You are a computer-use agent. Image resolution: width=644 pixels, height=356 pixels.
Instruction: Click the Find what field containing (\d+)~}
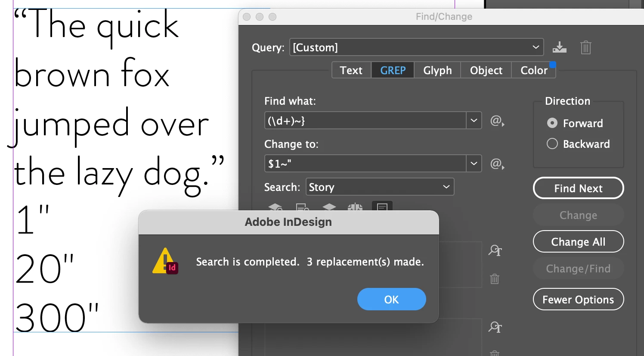[365, 121]
